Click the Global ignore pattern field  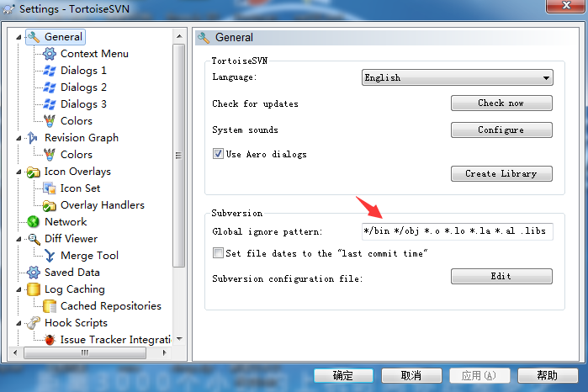pos(457,231)
